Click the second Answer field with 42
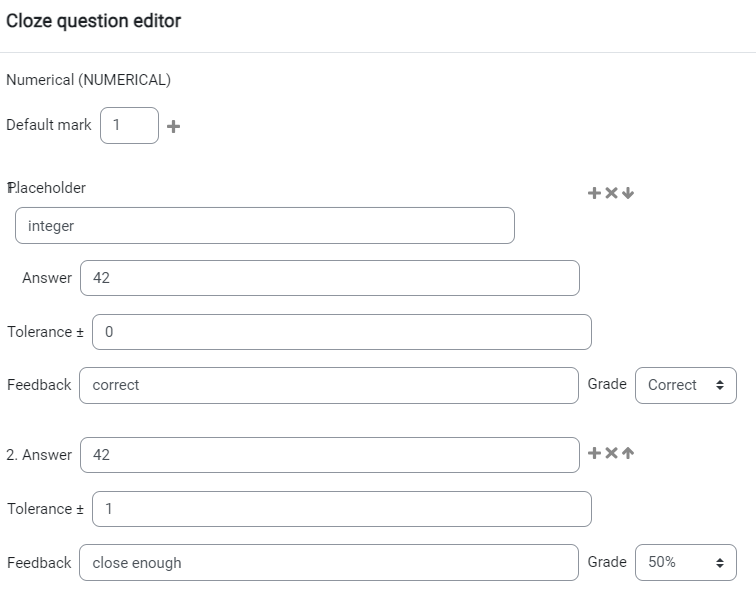Screen dimensions: 756x599 (x=330, y=455)
